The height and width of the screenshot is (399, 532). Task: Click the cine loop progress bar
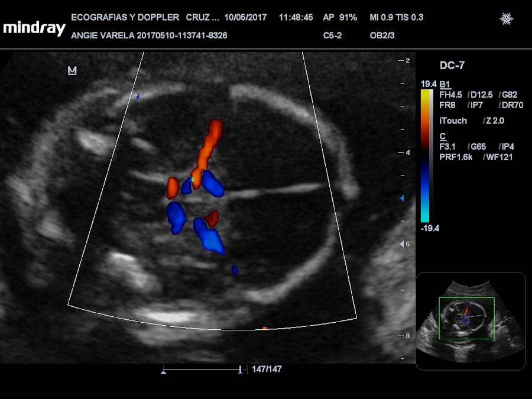pos(202,369)
